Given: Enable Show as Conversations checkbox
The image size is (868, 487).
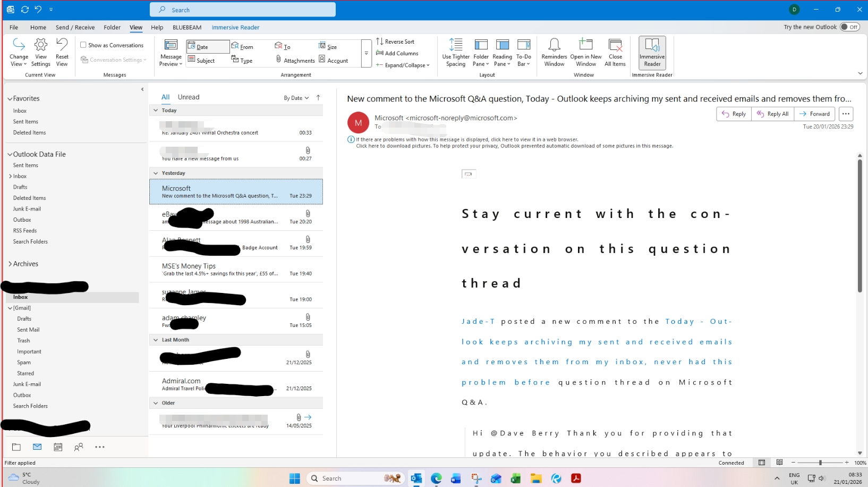Looking at the screenshot, I should tap(83, 45).
